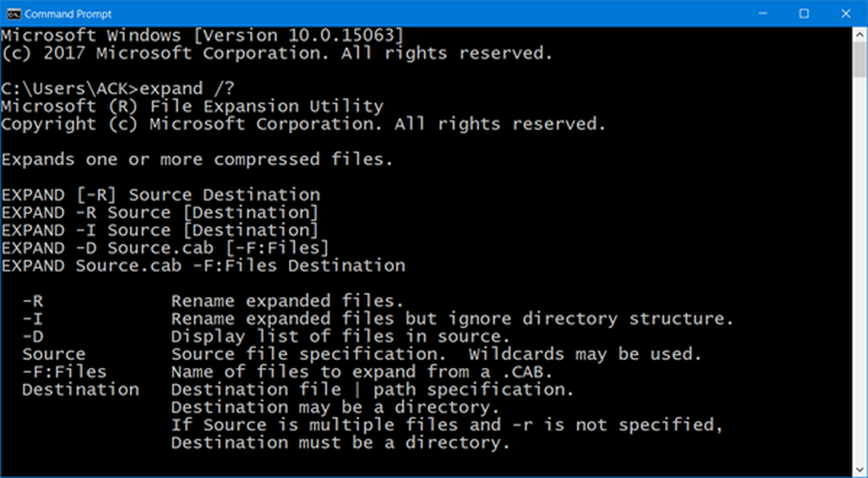Click the 'Destination' parameter name in the list

click(x=81, y=390)
